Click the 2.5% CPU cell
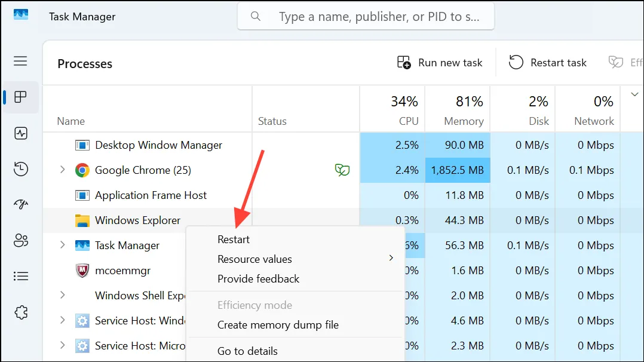The image size is (644, 362). pos(392,145)
